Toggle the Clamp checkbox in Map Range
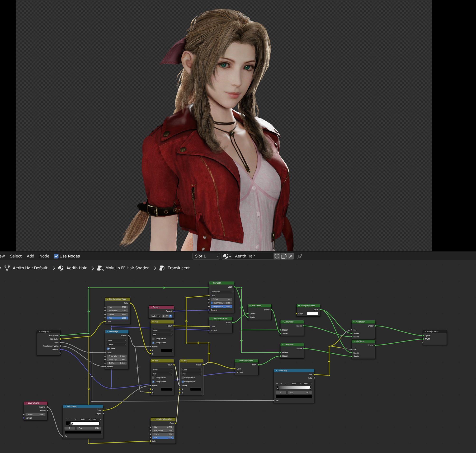This screenshot has height=453, width=476. pos(108,349)
